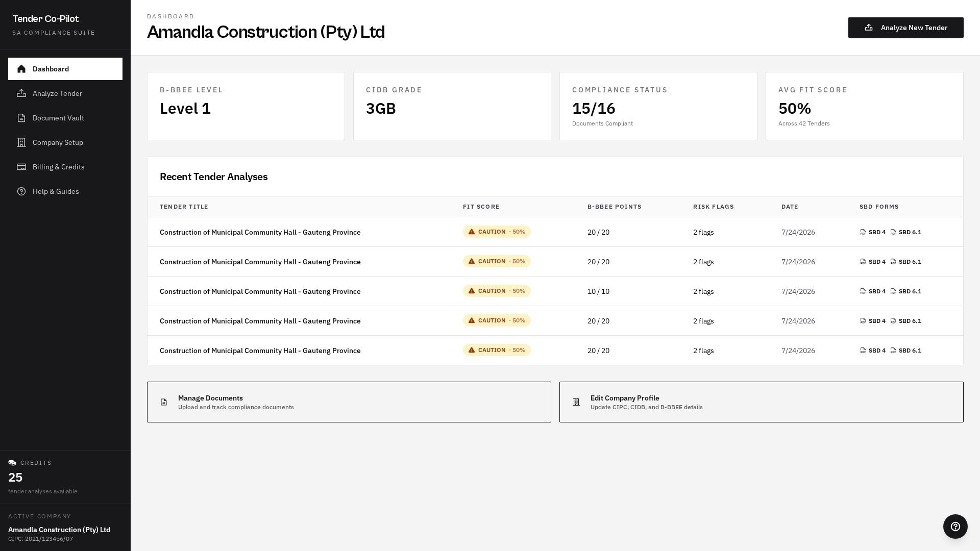
Task: Go to Company Setup in the sidebar
Action: tap(65, 142)
